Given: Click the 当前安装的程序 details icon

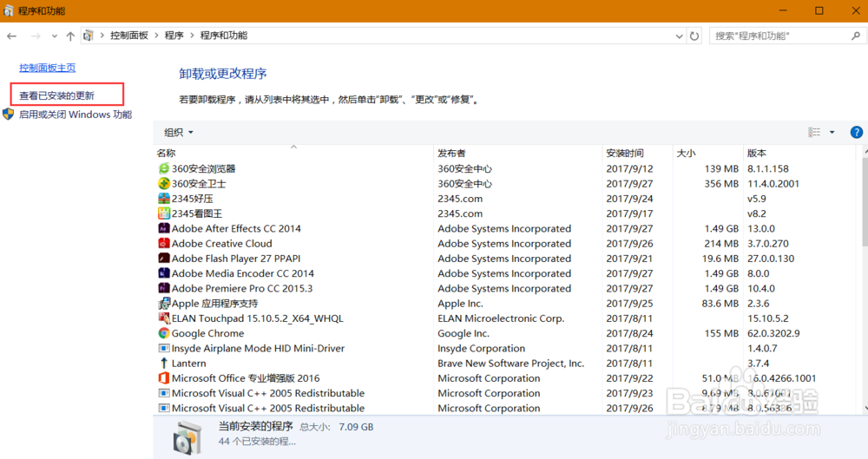Looking at the screenshot, I should pyautogui.click(x=187, y=437).
